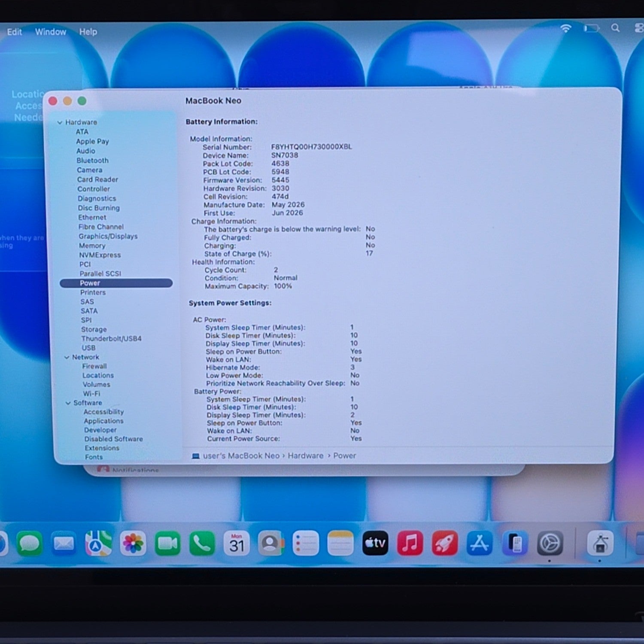Image resolution: width=644 pixels, height=644 pixels.
Task: Select the highlighted Power row in sidebar
Action: pyautogui.click(x=116, y=283)
